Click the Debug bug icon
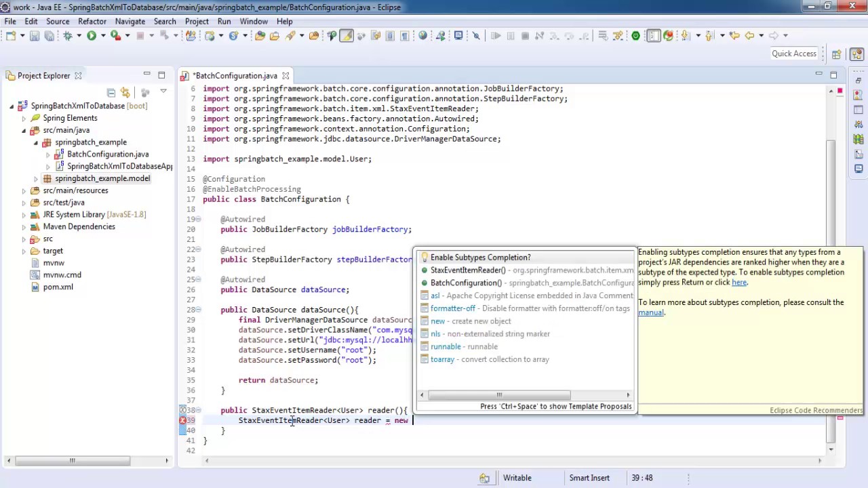Screen dimensions: 868x488 (67, 36)
